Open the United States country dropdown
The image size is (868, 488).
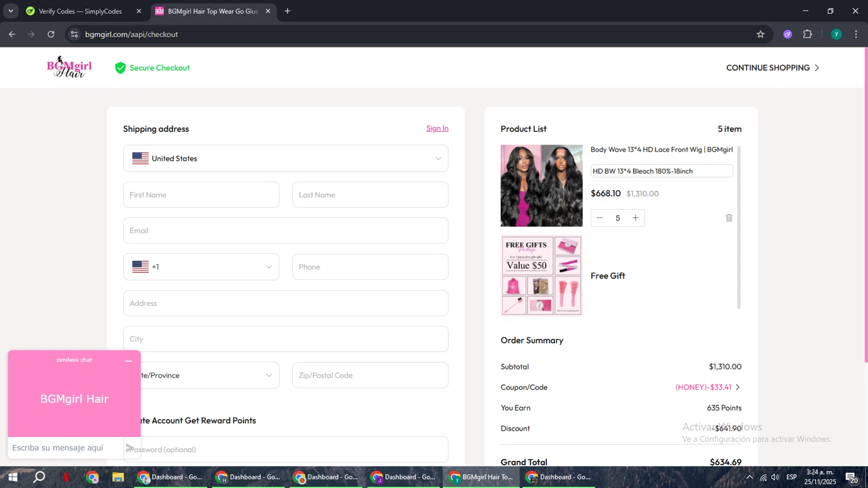[x=286, y=158]
